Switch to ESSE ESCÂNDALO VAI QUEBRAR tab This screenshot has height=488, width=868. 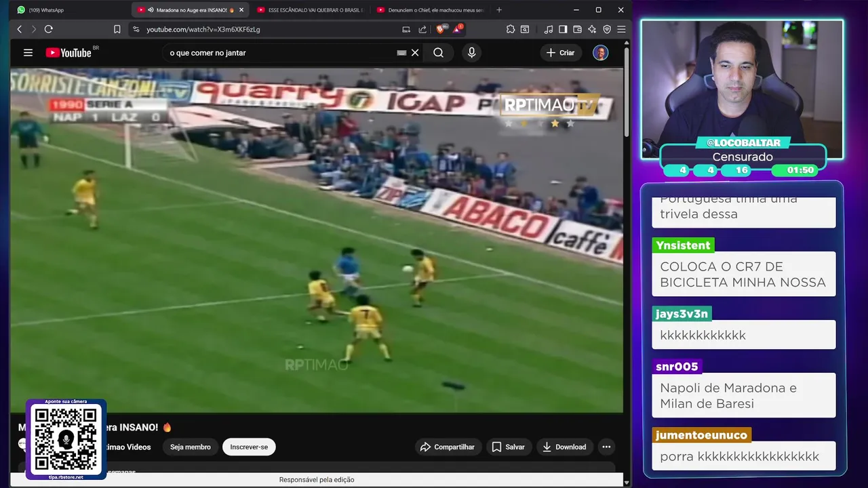310,10
